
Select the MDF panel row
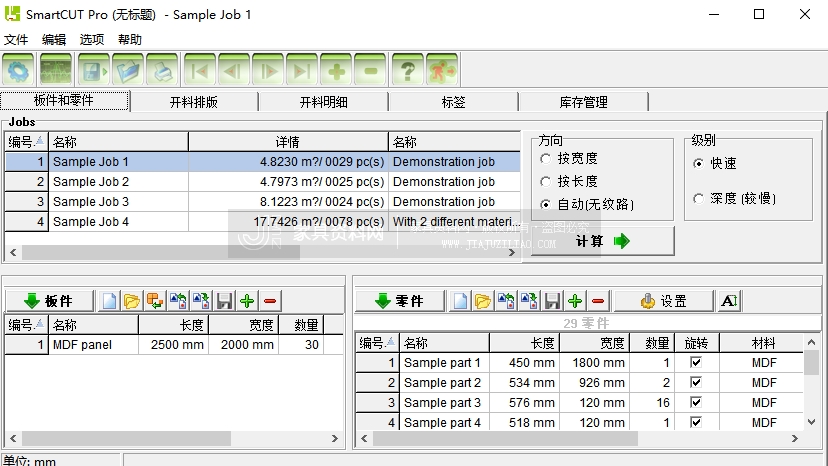pyautogui.click(x=174, y=345)
